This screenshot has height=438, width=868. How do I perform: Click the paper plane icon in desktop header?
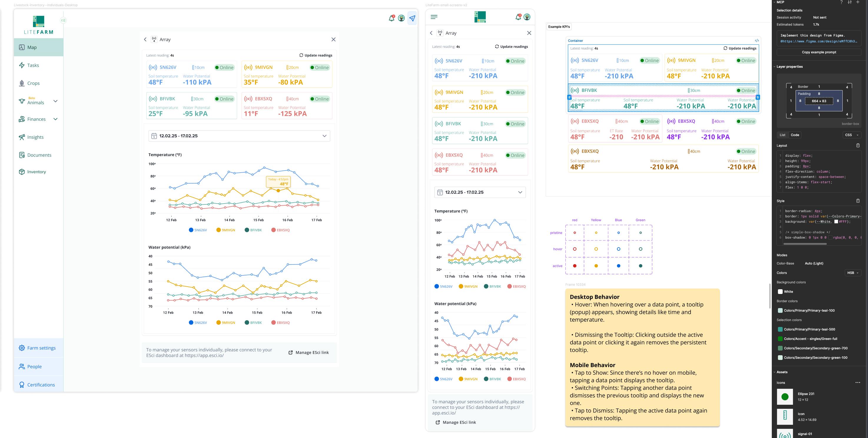[x=412, y=18]
